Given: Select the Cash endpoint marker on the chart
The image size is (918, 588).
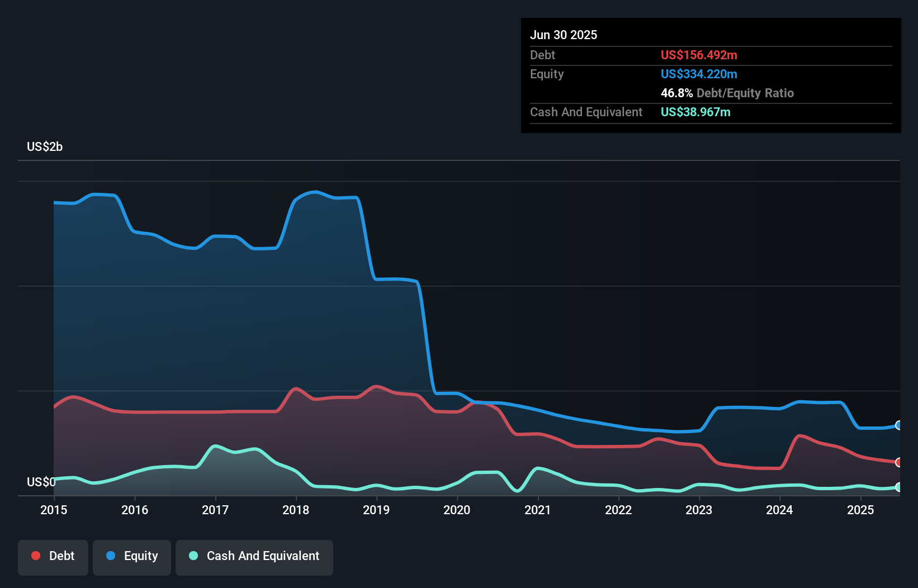Looking at the screenshot, I should pos(898,487).
